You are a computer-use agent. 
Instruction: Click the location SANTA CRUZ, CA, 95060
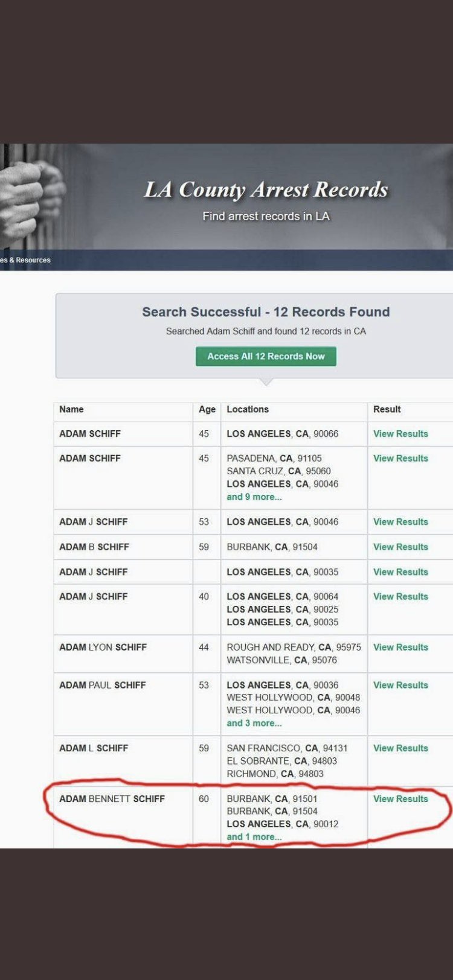[x=278, y=471]
